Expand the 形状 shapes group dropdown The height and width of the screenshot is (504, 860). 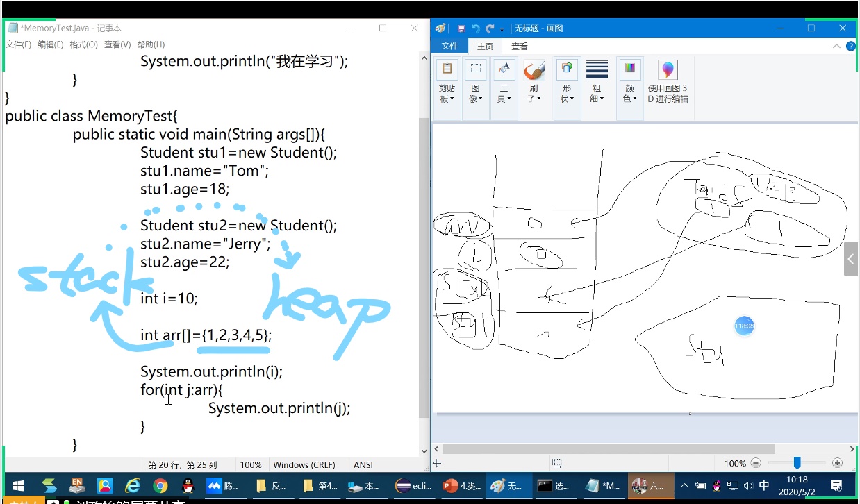(x=567, y=88)
